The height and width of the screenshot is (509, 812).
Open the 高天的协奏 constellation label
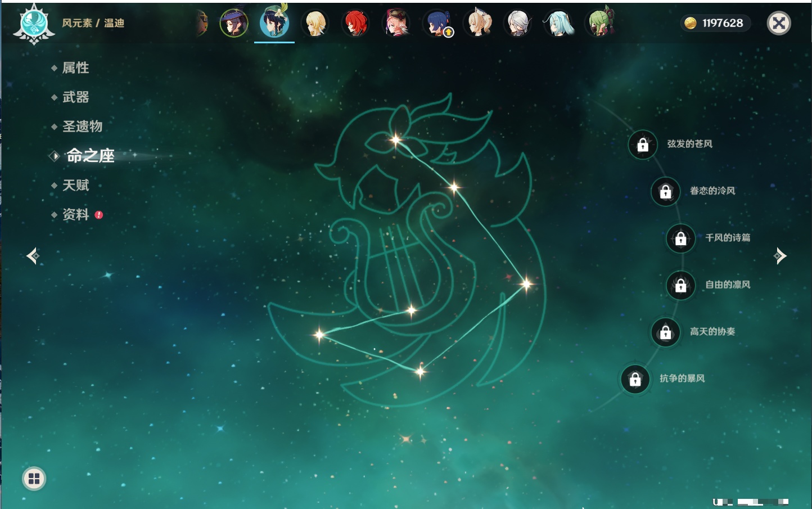[x=712, y=331]
